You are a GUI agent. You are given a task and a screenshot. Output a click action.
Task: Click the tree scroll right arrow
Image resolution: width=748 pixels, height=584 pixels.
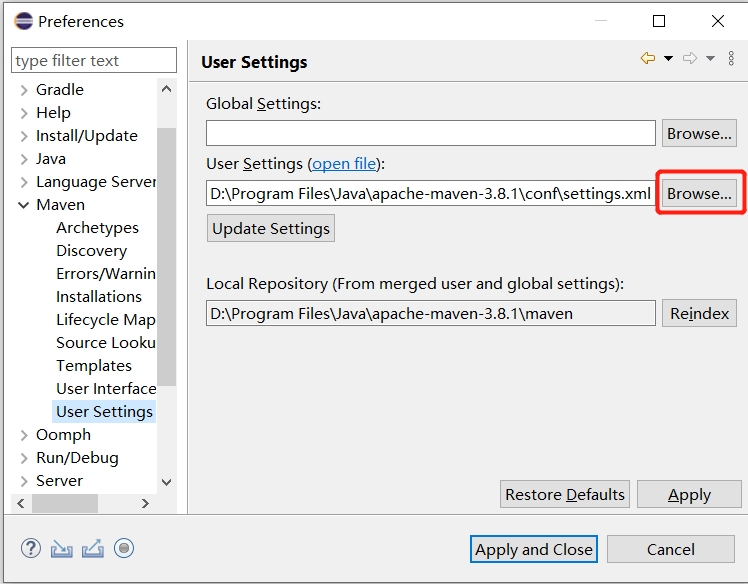pyautogui.click(x=145, y=503)
